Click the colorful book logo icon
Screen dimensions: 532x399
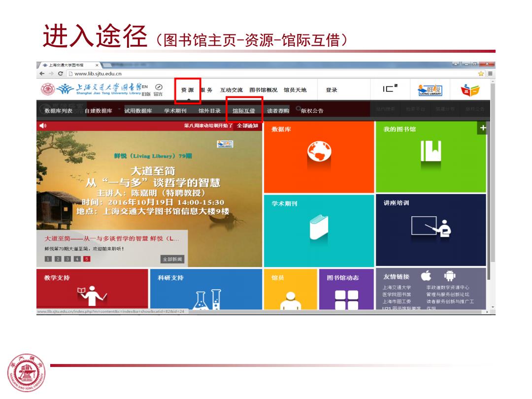470,90
